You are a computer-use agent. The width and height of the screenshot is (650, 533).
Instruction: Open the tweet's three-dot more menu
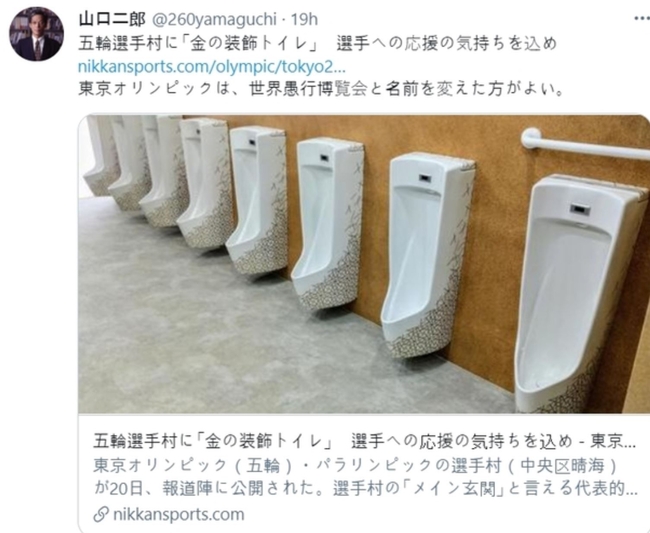(x=642, y=18)
